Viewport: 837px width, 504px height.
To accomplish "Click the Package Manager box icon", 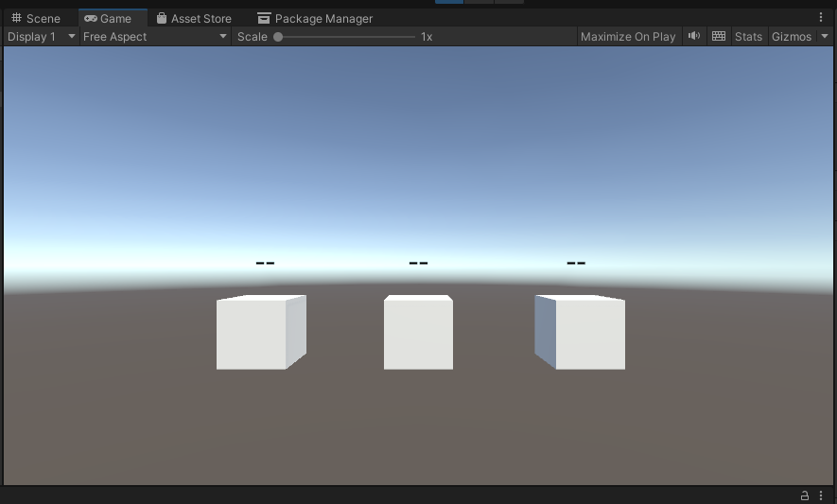I will (x=264, y=18).
